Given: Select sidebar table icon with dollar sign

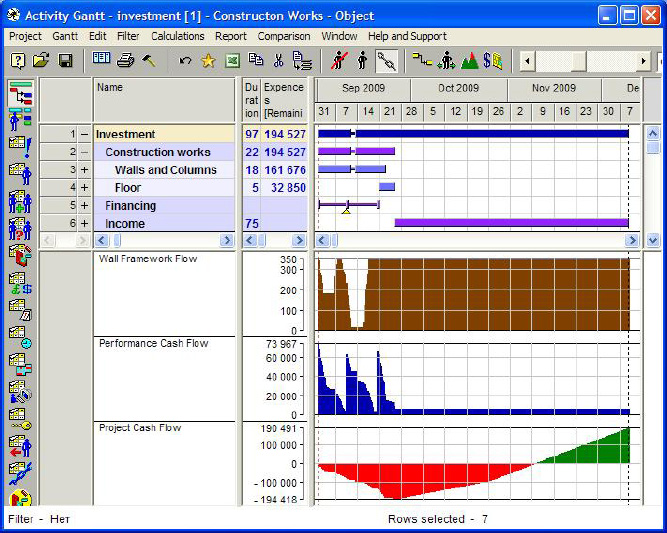Looking at the screenshot, I should 20,284.
